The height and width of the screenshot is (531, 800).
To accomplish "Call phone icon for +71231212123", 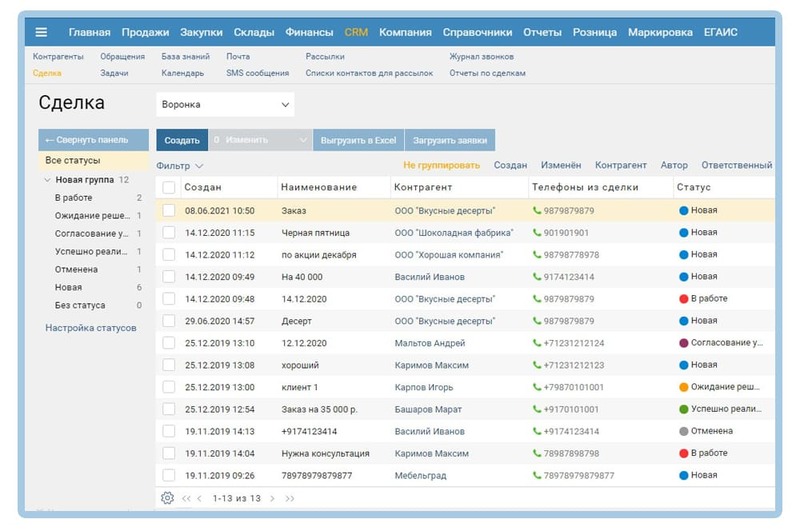I will tap(537, 365).
